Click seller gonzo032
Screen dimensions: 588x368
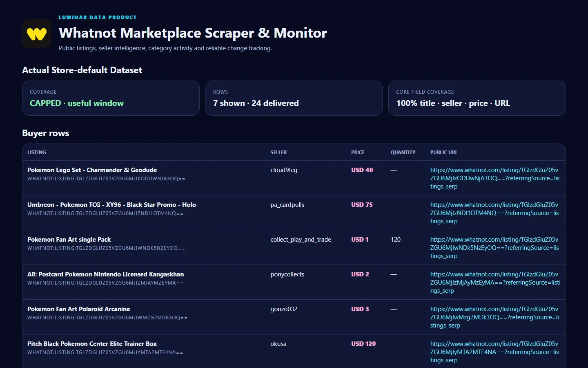pos(284,309)
